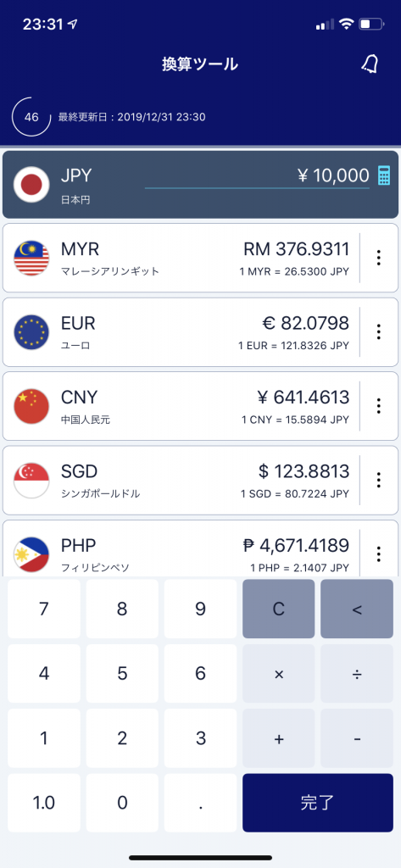Open more options for SGD row

tap(379, 481)
